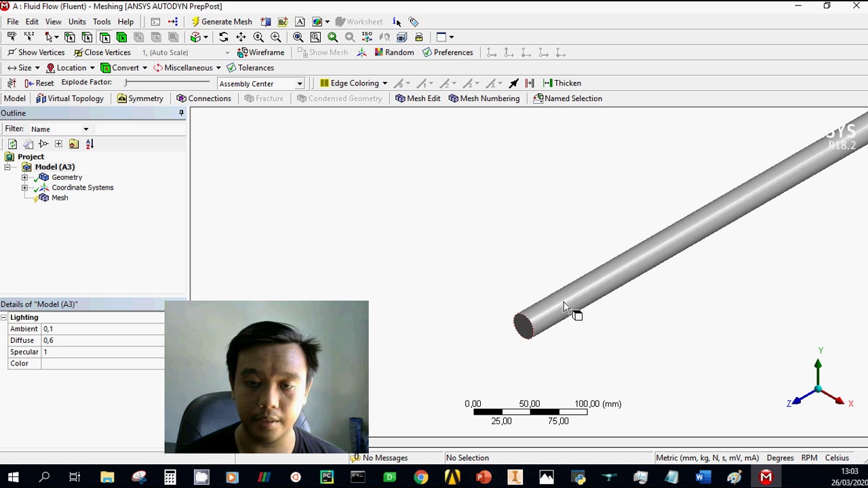
Task: Click the Sort alphabetically icon in Outline
Action: 90,144
